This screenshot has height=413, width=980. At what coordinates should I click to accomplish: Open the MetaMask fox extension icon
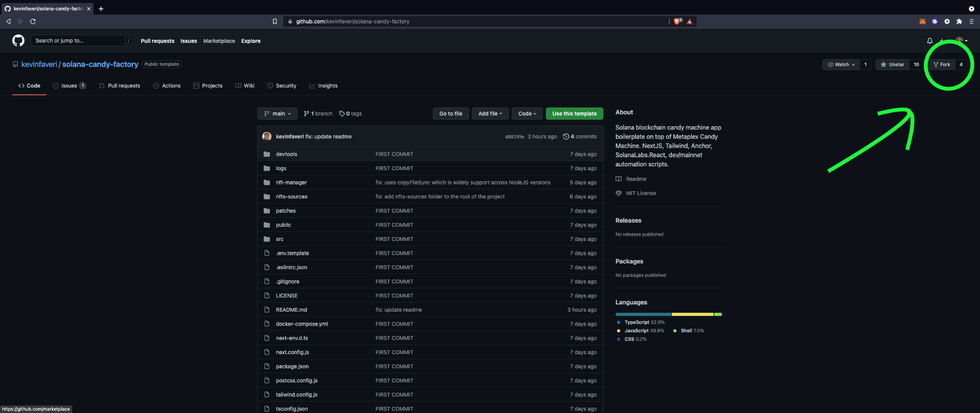tap(922, 22)
